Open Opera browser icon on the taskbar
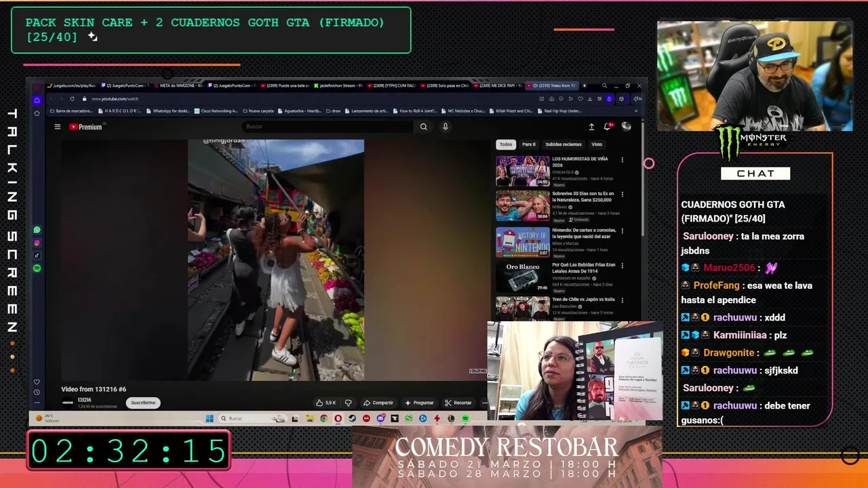Image resolution: width=868 pixels, height=488 pixels. 338,418
